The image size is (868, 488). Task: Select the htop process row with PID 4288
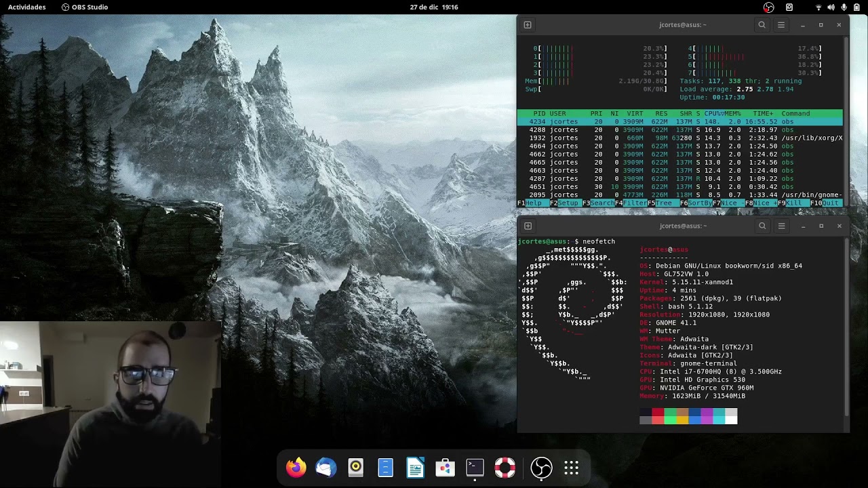[680, 129]
